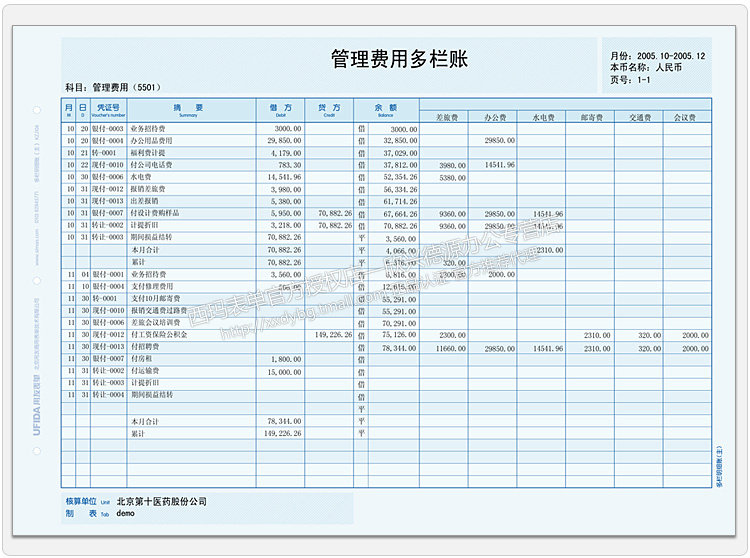Image resolution: width=750 pixels, height=558 pixels.
Task: Click the 核算单位 label in the footer
Action: (81, 501)
